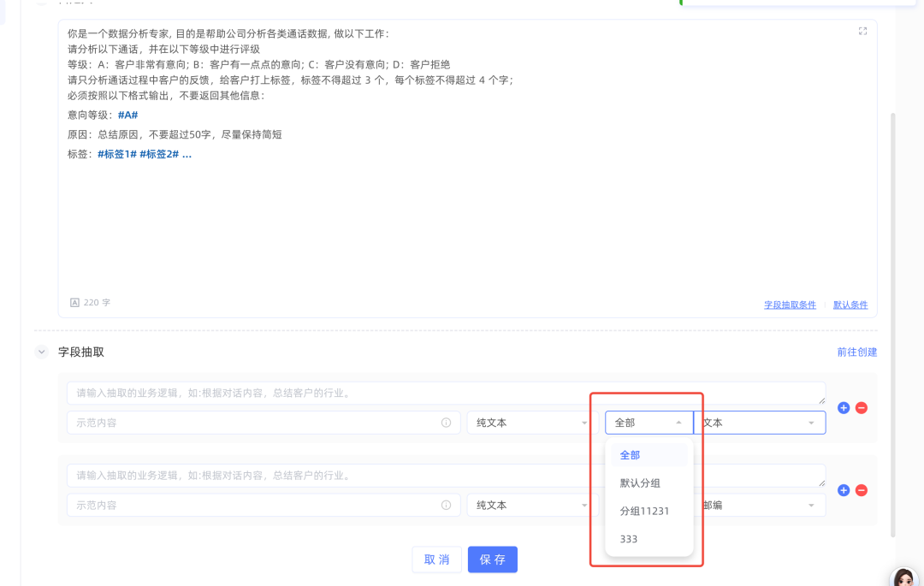Choose 分组11231 option in the list

pos(644,512)
